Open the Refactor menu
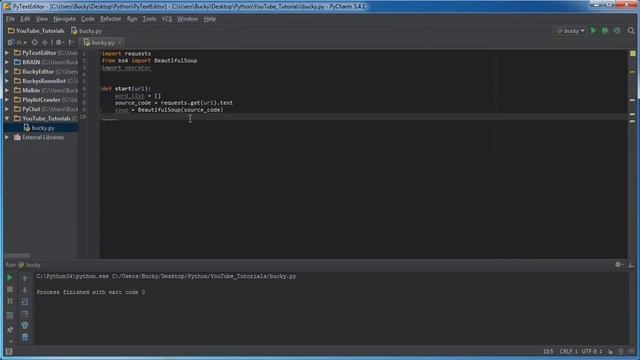Screen dimensions: 640x360 click(111, 19)
